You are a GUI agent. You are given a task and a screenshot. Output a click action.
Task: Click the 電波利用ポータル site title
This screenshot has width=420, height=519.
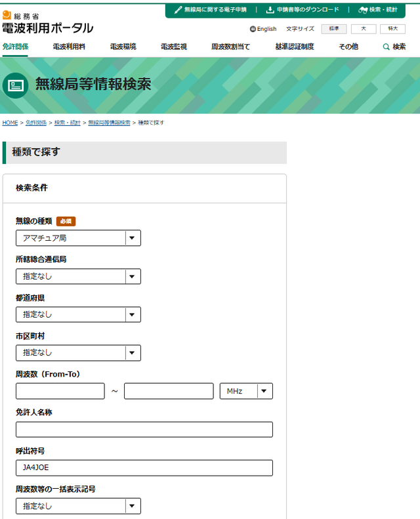point(48,28)
